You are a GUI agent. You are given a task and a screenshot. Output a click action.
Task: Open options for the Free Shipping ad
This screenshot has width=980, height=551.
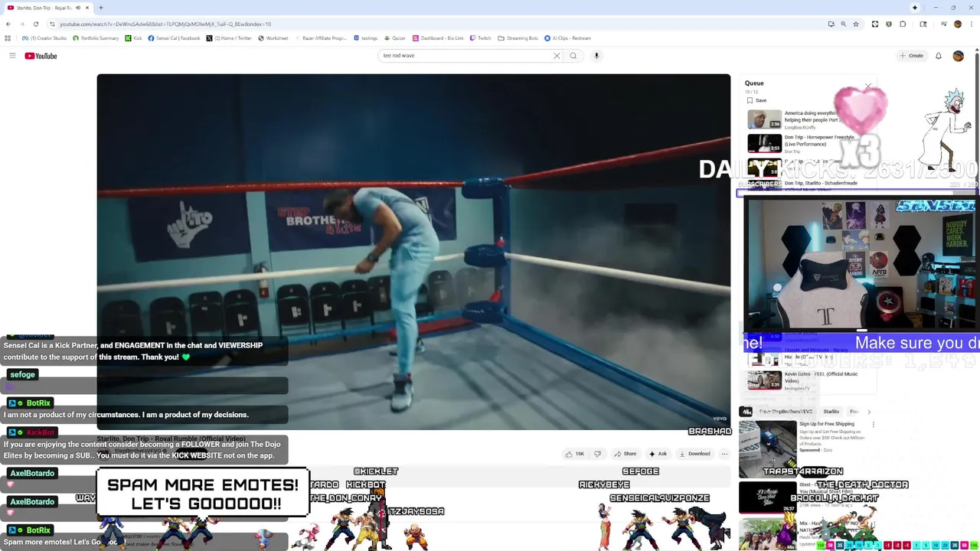click(873, 424)
